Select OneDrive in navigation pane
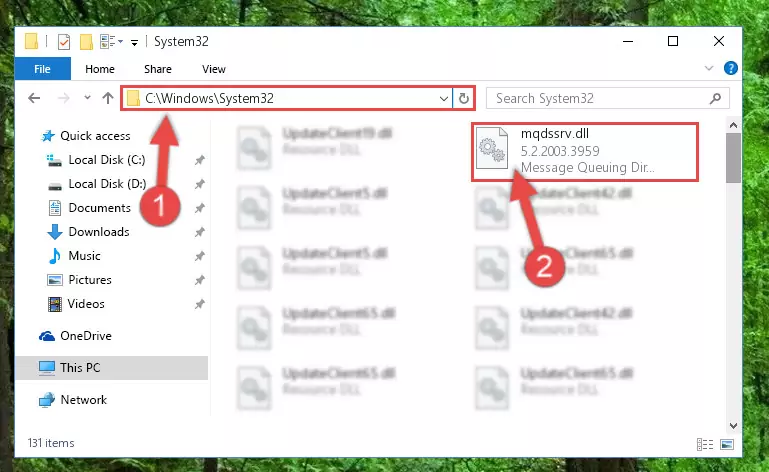The width and height of the screenshot is (769, 472). [x=86, y=336]
